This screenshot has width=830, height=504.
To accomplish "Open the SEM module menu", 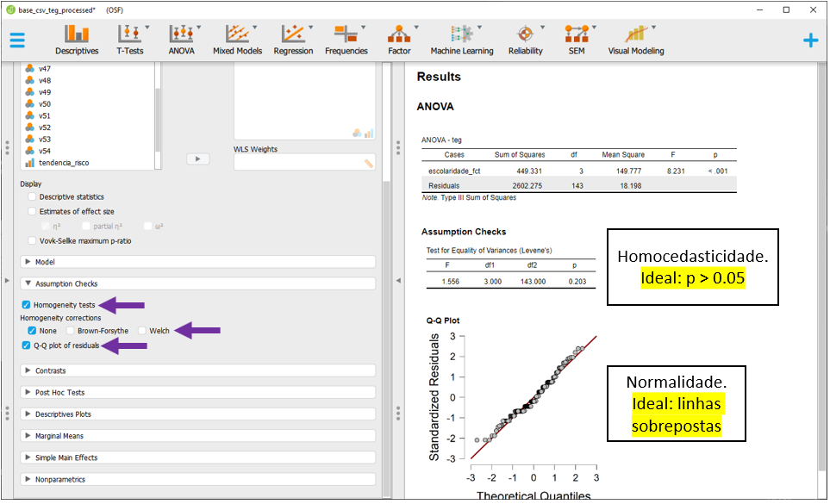I will coord(576,40).
